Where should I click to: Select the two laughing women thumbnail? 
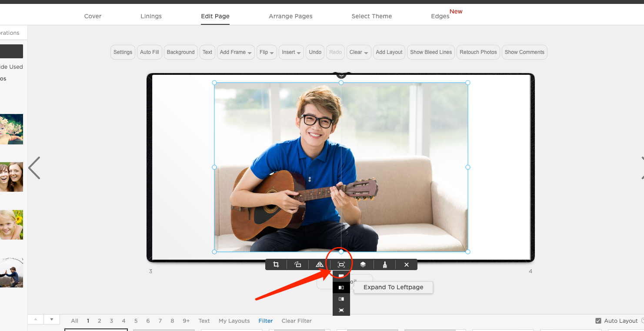pyautogui.click(x=11, y=177)
